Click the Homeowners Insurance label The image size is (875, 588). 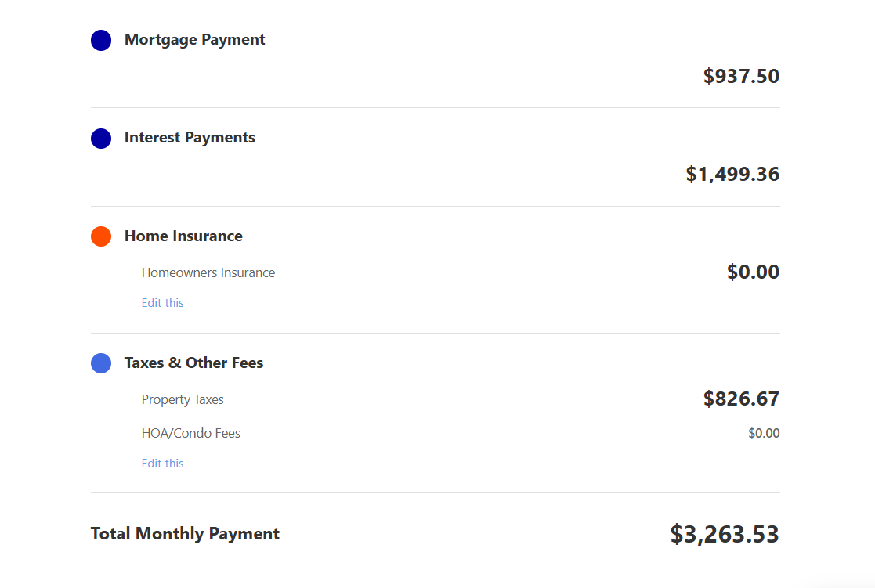pos(208,273)
